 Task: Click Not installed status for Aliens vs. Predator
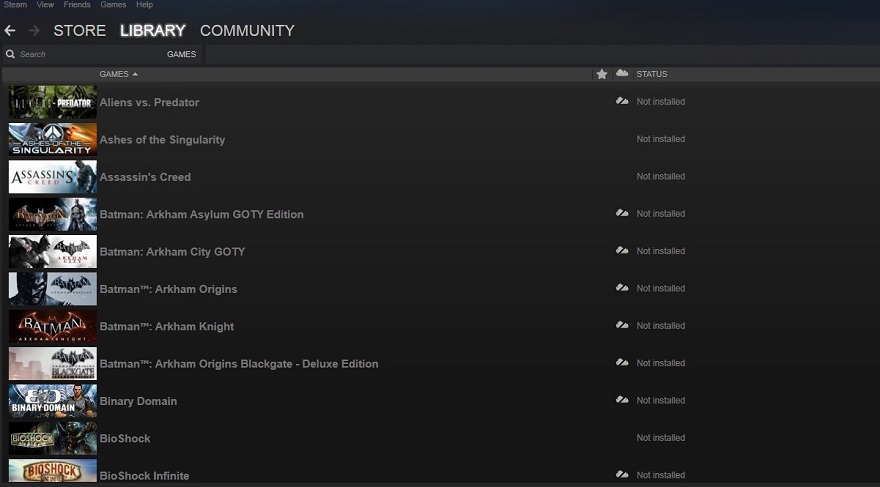(x=661, y=102)
